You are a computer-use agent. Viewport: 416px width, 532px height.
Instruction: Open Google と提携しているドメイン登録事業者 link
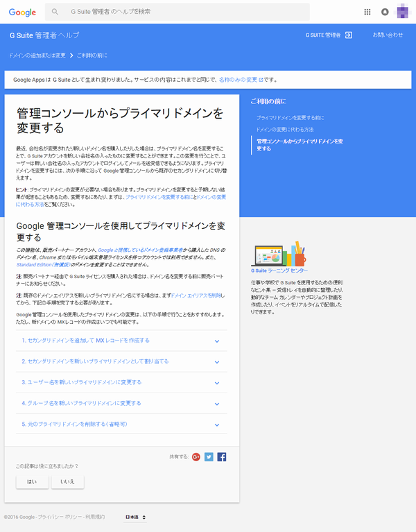click(140, 250)
